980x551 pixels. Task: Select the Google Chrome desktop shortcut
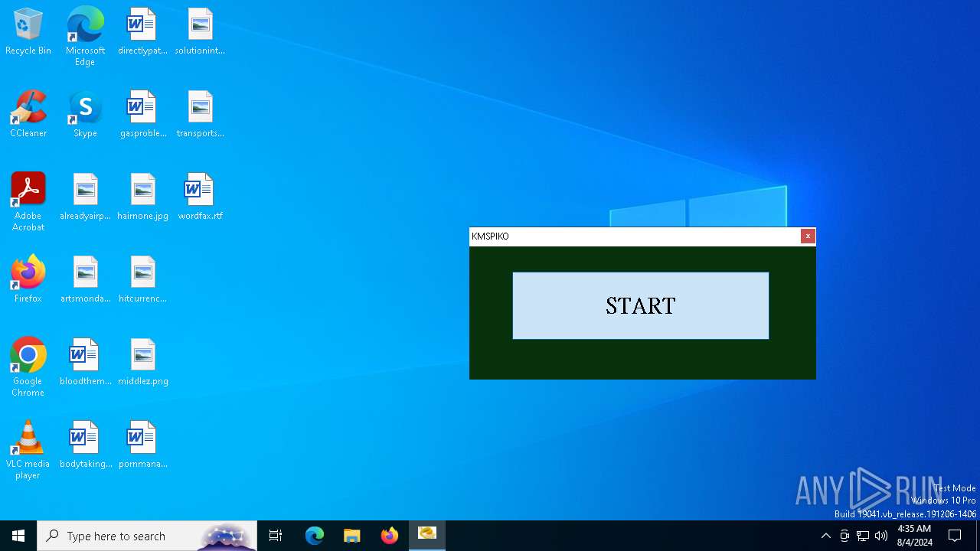click(x=28, y=367)
